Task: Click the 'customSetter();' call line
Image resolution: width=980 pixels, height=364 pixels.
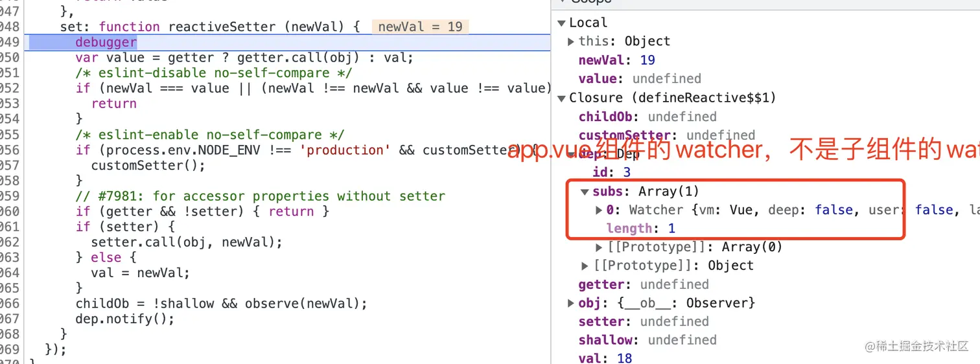Action: (x=148, y=165)
